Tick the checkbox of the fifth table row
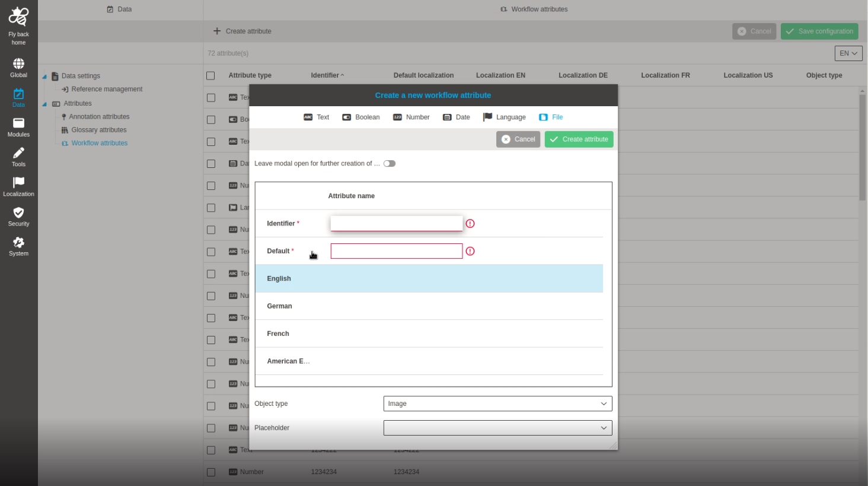The height and width of the screenshot is (486, 868). click(x=211, y=186)
